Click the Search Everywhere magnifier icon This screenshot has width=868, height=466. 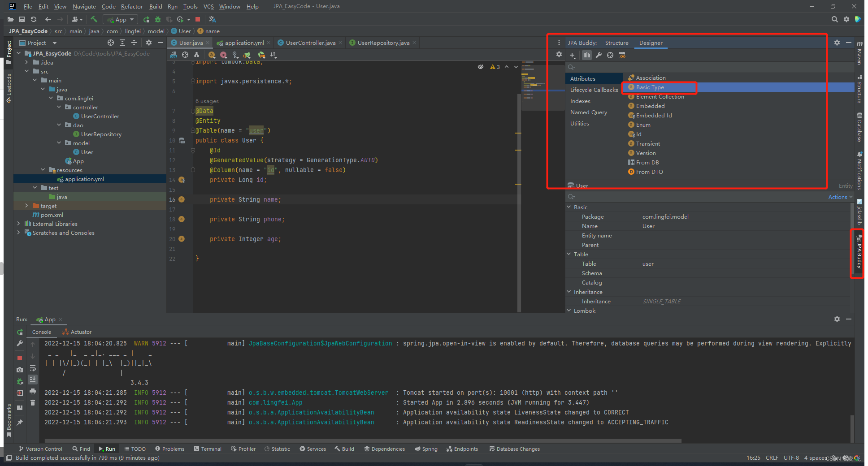click(834, 19)
